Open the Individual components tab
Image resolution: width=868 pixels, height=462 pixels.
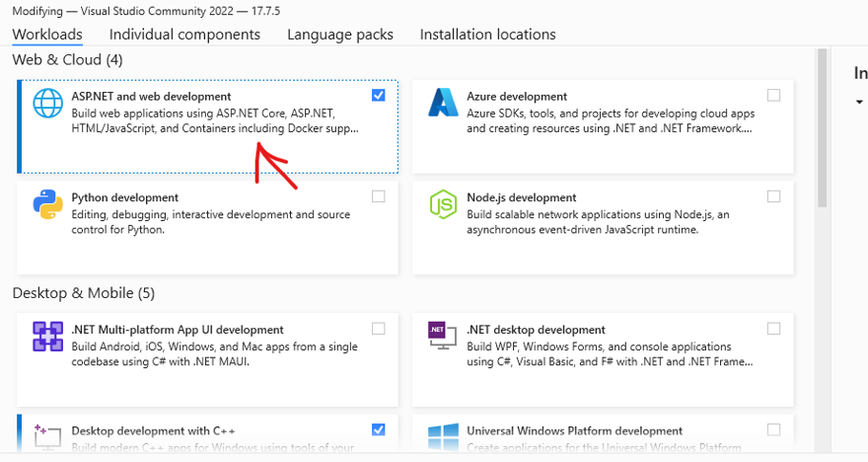click(x=184, y=35)
